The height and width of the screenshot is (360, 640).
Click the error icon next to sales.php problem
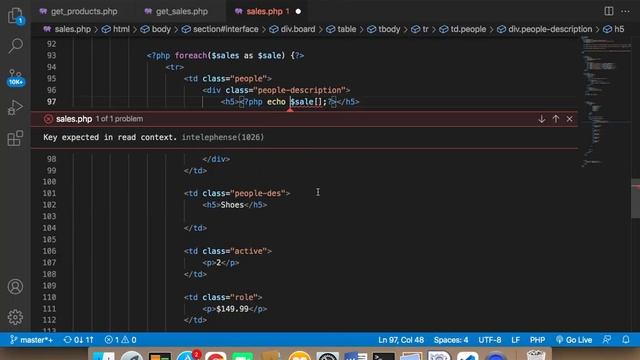[x=48, y=119]
